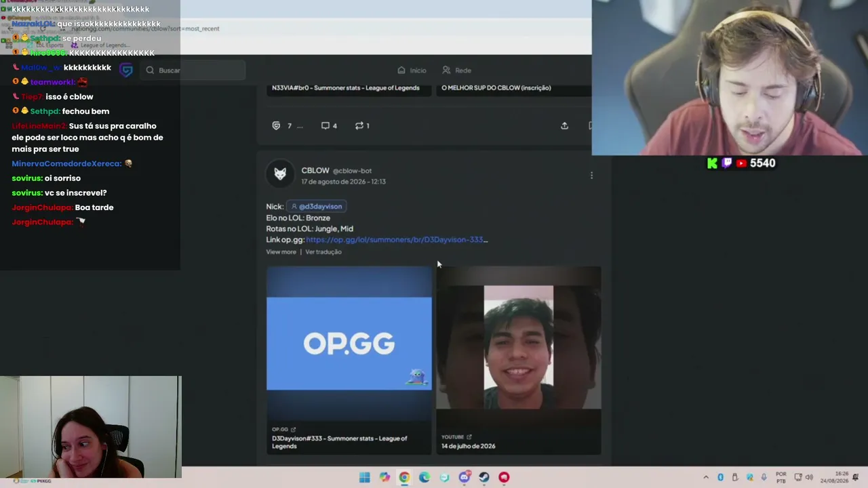Open the three-dot menu on CBLOW post
Image resolution: width=868 pixels, height=488 pixels.
click(x=591, y=176)
